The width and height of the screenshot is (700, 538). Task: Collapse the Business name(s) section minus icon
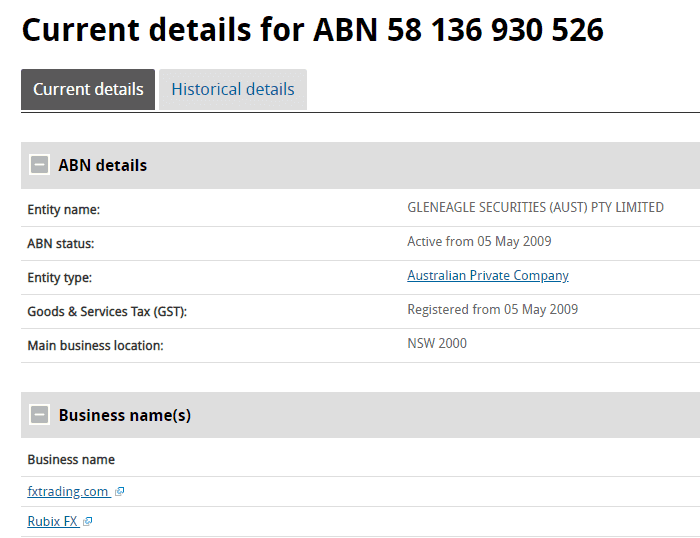point(39,415)
